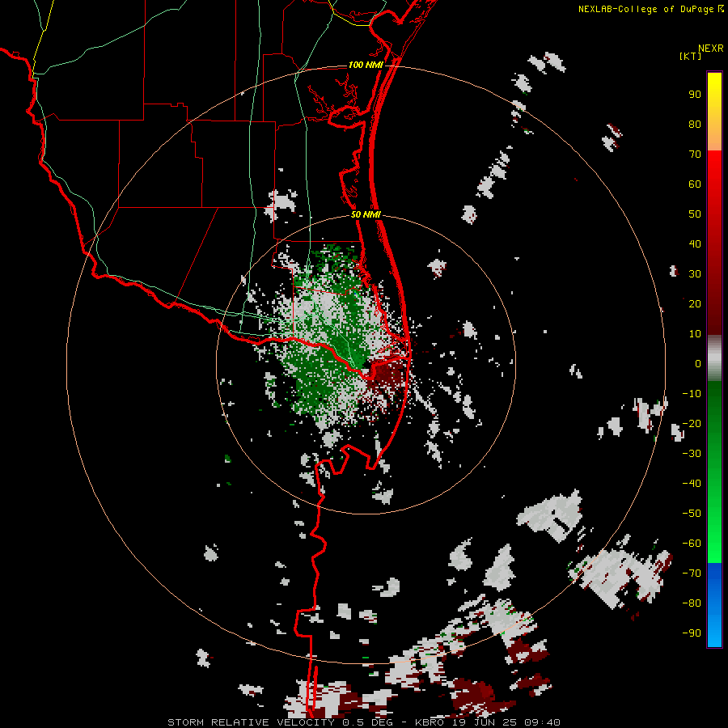Viewport: 728px width, 728px height.
Task: Click the '50 NMI' range ring label
Action: (366, 214)
